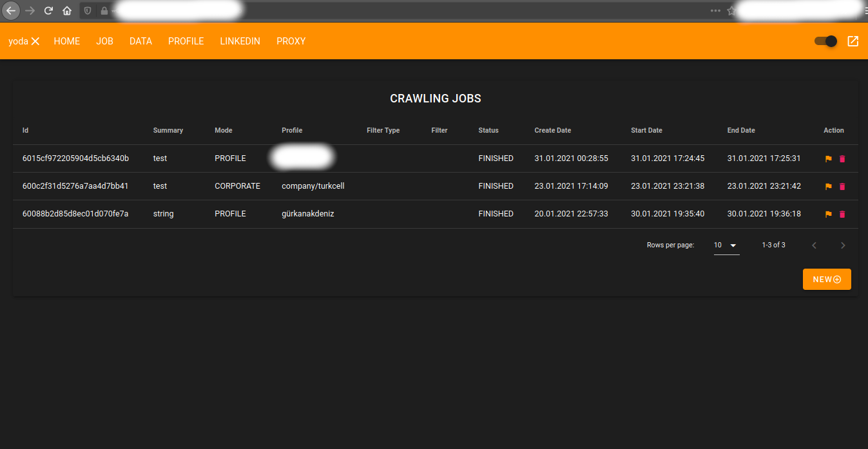Click the CRAWLING JOBS title

pyautogui.click(x=436, y=99)
